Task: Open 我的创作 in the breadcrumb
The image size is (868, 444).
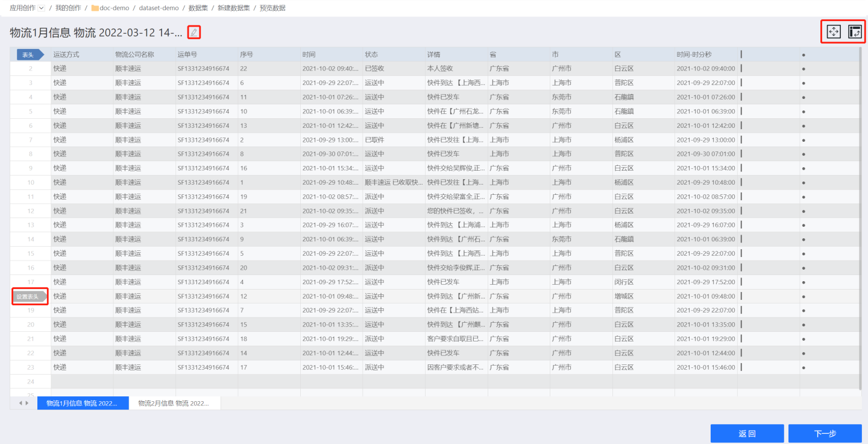Action: 68,8
